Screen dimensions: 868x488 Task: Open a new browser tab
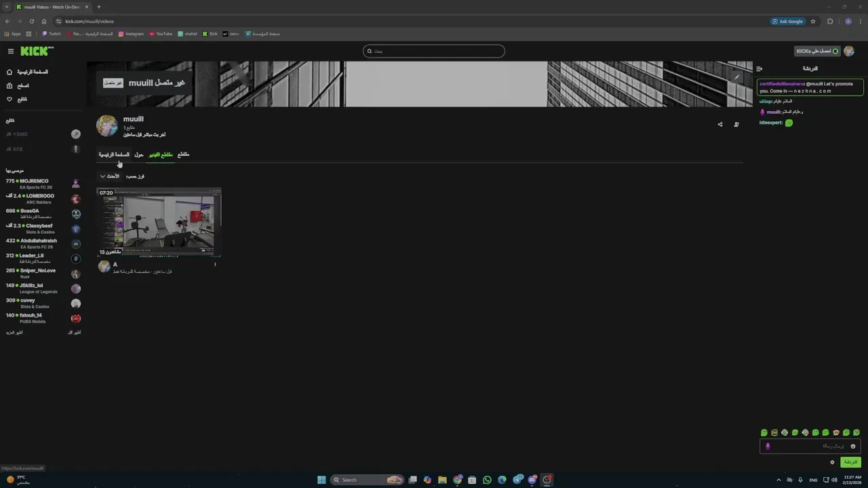98,7
